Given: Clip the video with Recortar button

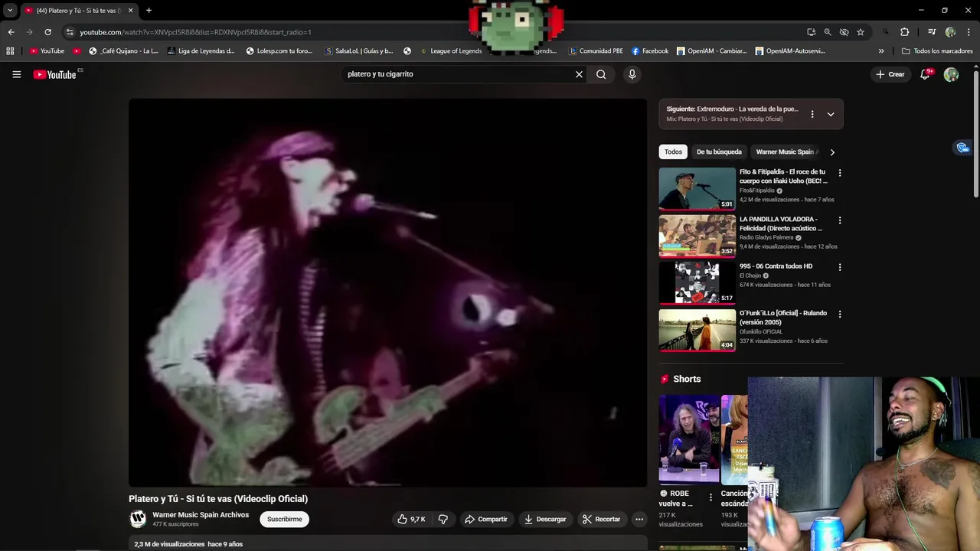Looking at the screenshot, I should 601,519.
